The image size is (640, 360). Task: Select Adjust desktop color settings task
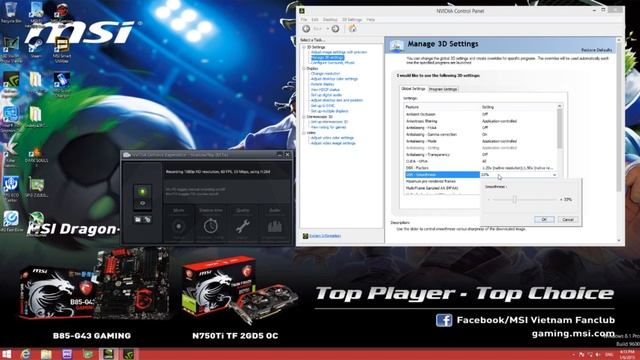[334, 79]
